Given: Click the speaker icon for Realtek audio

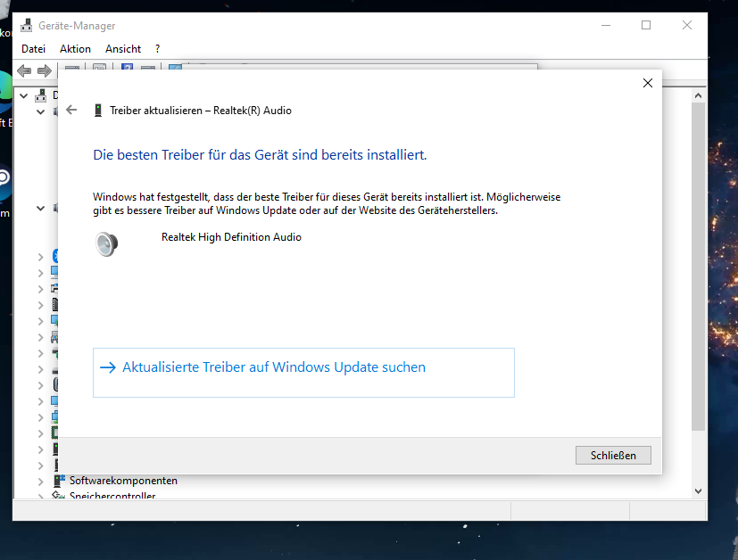Looking at the screenshot, I should pyautogui.click(x=107, y=244).
